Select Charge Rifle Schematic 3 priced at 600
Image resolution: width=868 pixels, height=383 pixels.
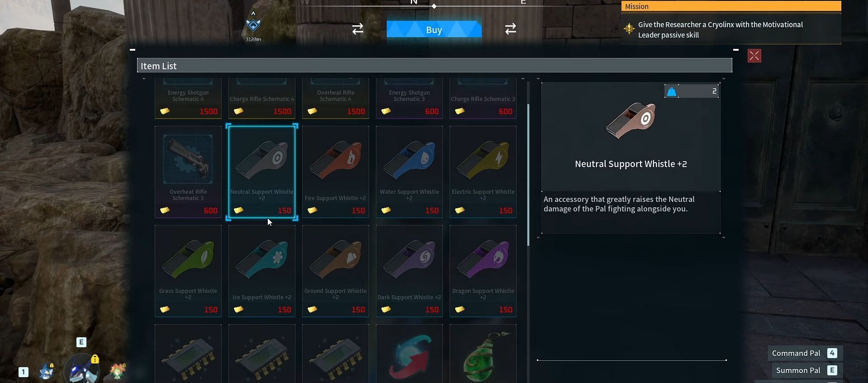[x=483, y=98]
